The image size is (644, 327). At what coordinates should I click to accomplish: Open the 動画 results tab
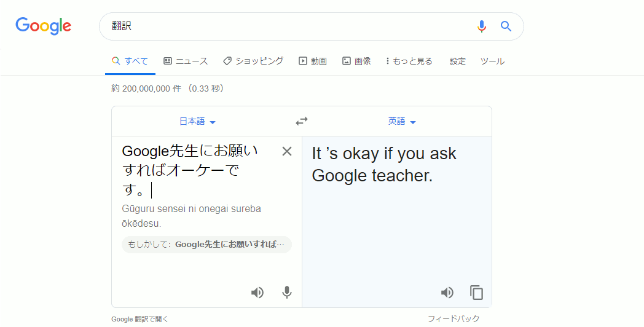[313, 61]
